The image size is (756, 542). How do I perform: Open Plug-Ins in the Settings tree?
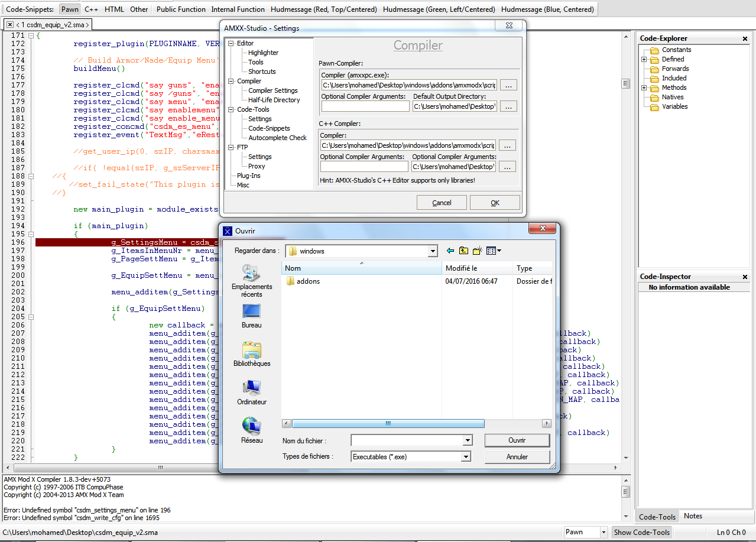coord(248,176)
